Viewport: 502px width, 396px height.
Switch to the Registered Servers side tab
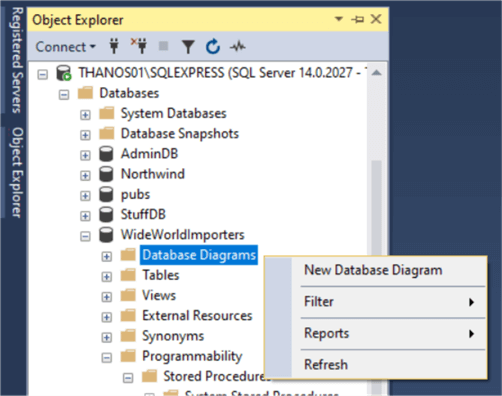tap(17, 60)
